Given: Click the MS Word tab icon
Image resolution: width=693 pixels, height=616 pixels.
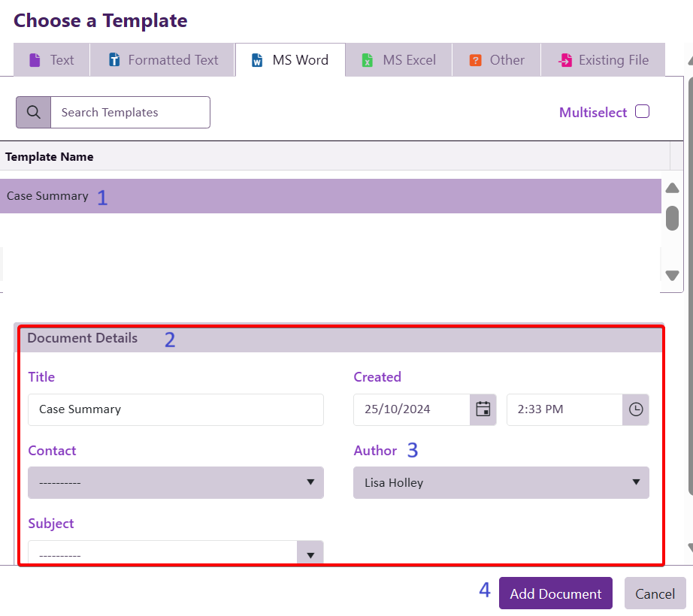Looking at the screenshot, I should pyautogui.click(x=257, y=60).
